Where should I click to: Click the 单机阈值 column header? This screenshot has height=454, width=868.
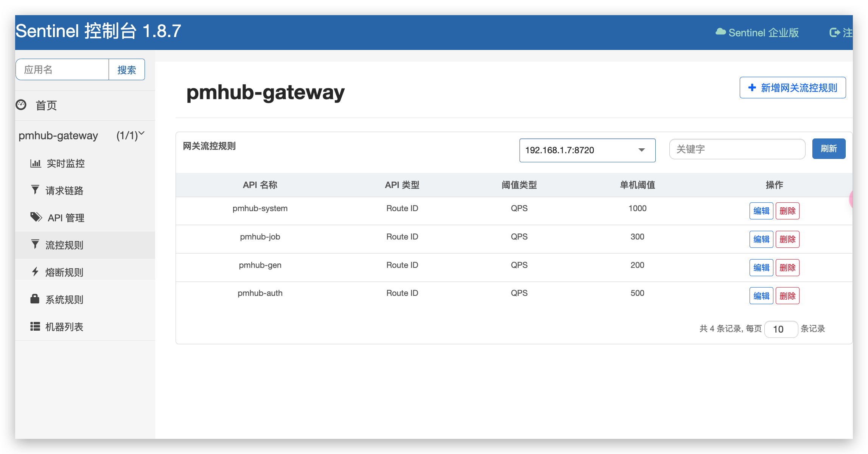coord(638,185)
